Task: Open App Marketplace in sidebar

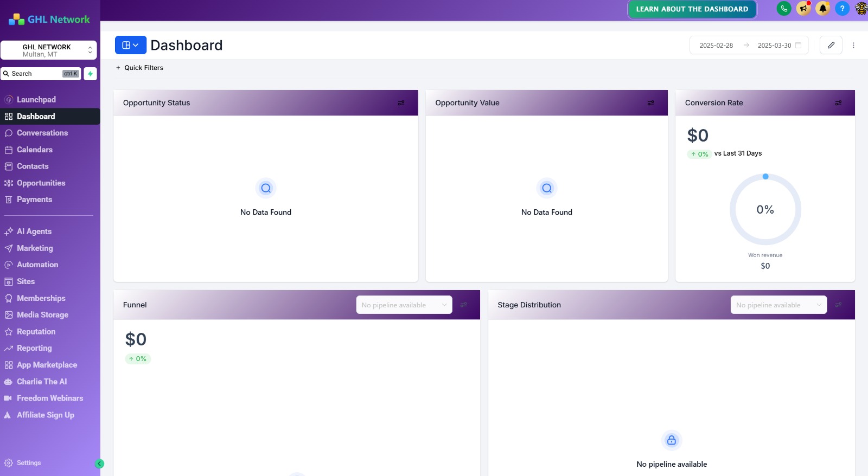Action: [x=50, y=365]
